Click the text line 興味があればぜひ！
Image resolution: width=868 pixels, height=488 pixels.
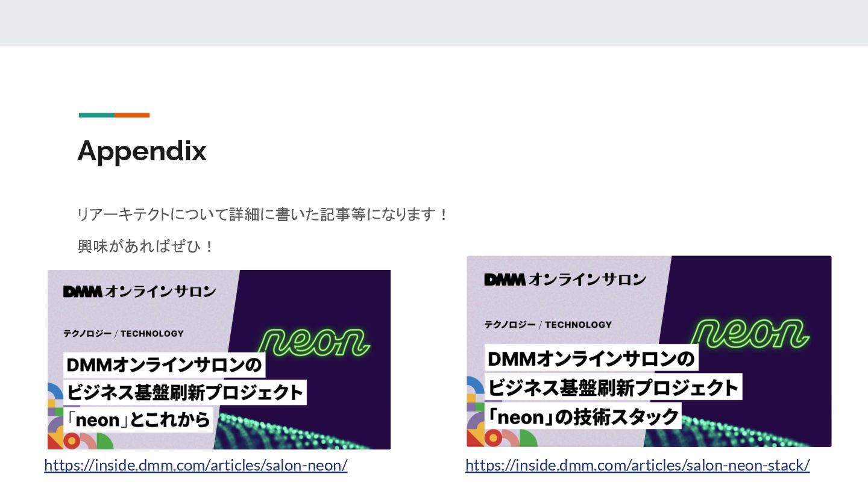[146, 246]
